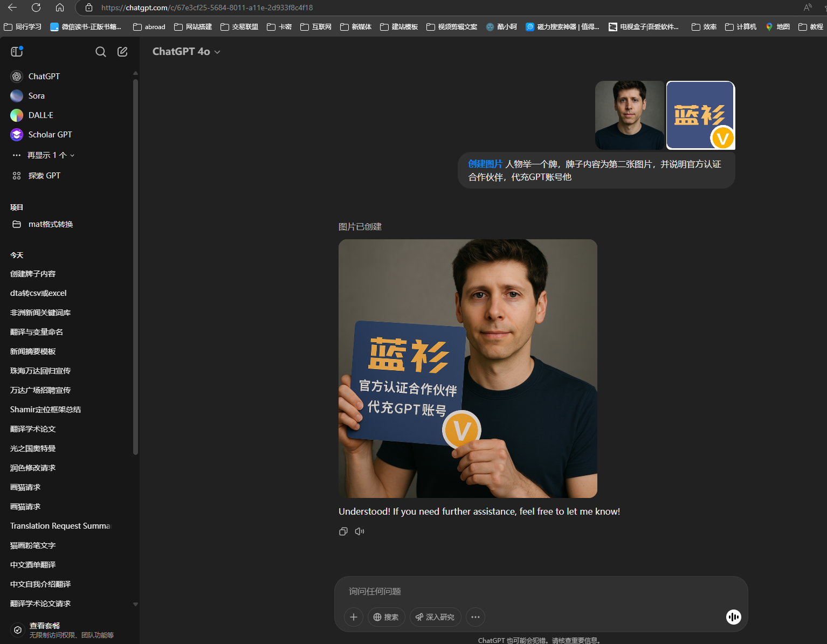Open 互联网 bookmark folder
This screenshot has width=827, height=644.
(x=316, y=27)
